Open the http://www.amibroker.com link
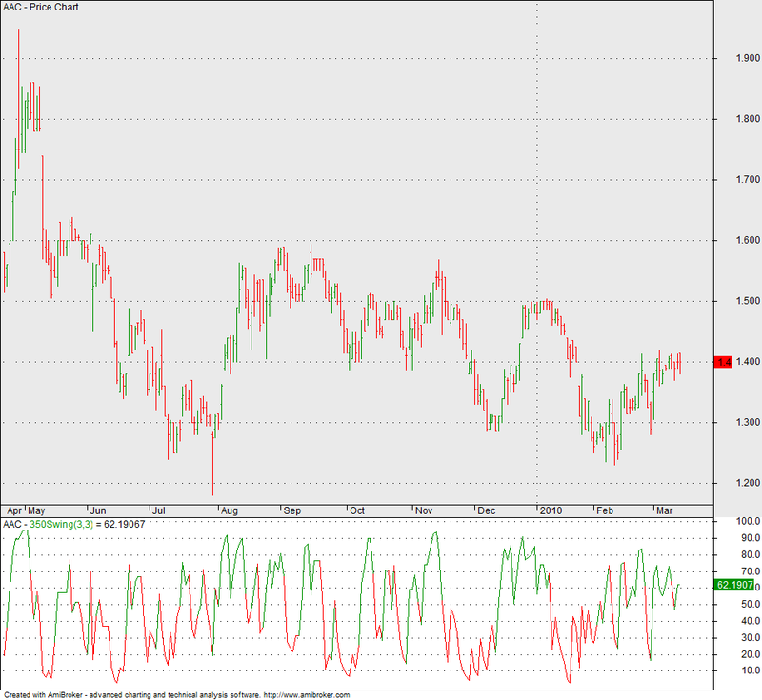Viewport: 762px width, 700px height. (307, 695)
